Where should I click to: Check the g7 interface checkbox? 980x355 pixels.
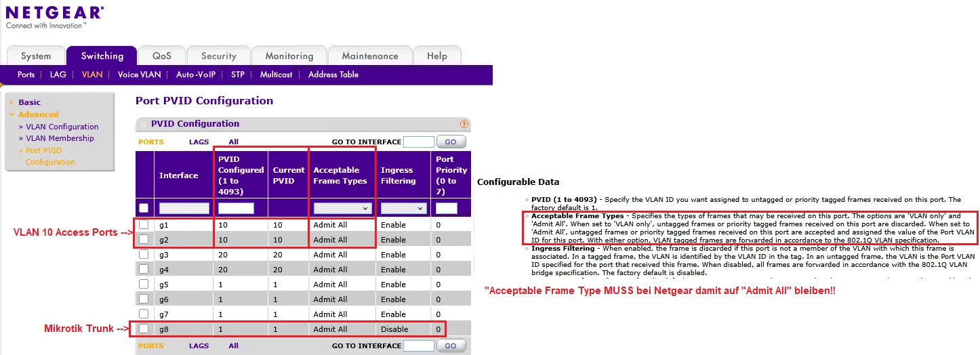pos(144,314)
